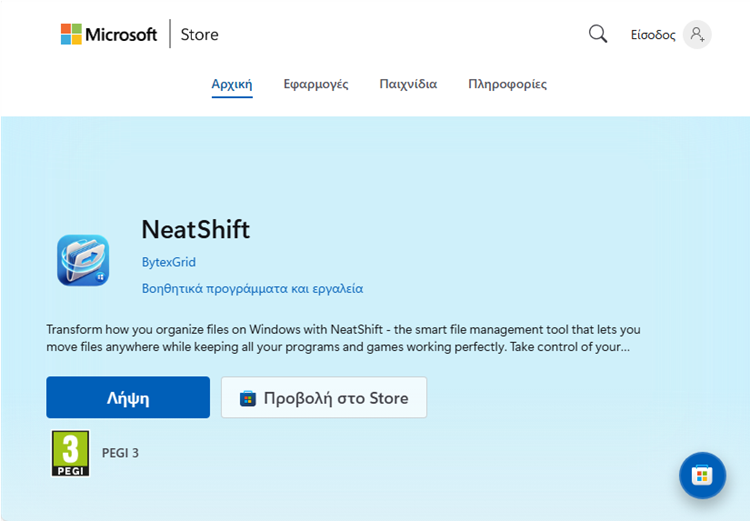The image size is (750, 521).
Task: Select the Αρχική tab
Action: 232,84
